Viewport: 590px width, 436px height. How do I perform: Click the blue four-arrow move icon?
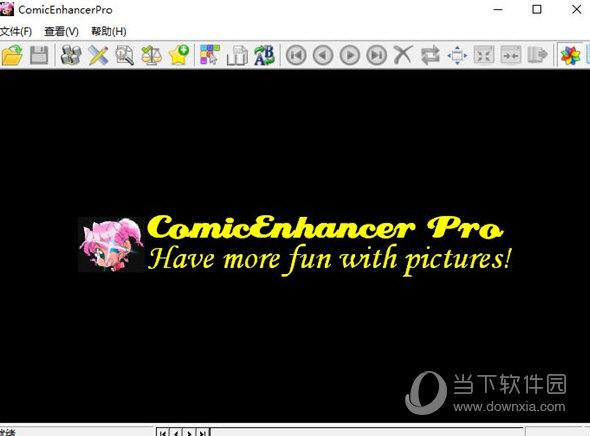point(457,56)
